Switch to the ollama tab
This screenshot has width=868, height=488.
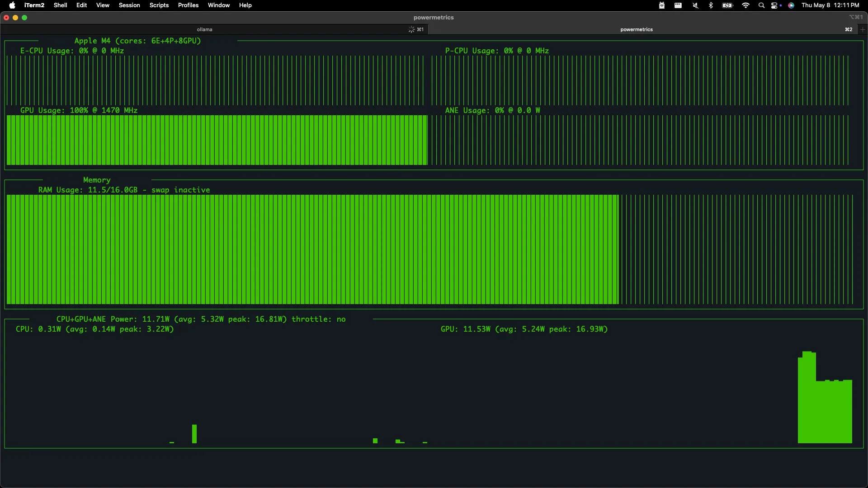214,29
